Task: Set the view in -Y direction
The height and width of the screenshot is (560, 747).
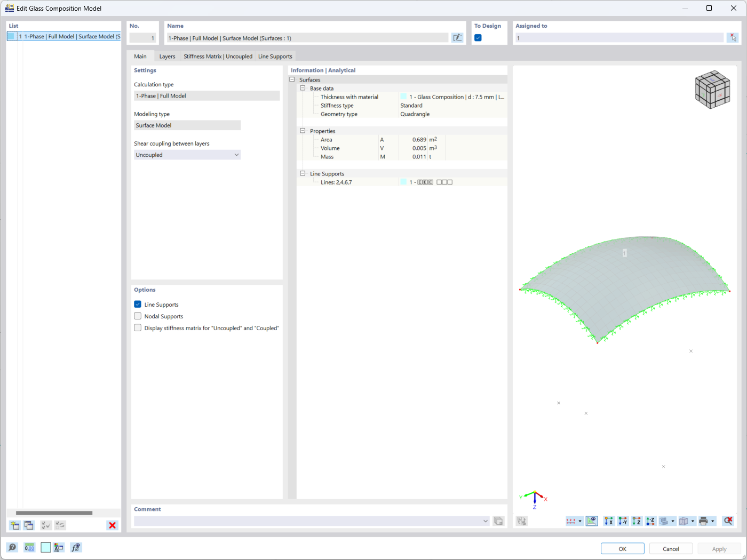Action: (622, 521)
